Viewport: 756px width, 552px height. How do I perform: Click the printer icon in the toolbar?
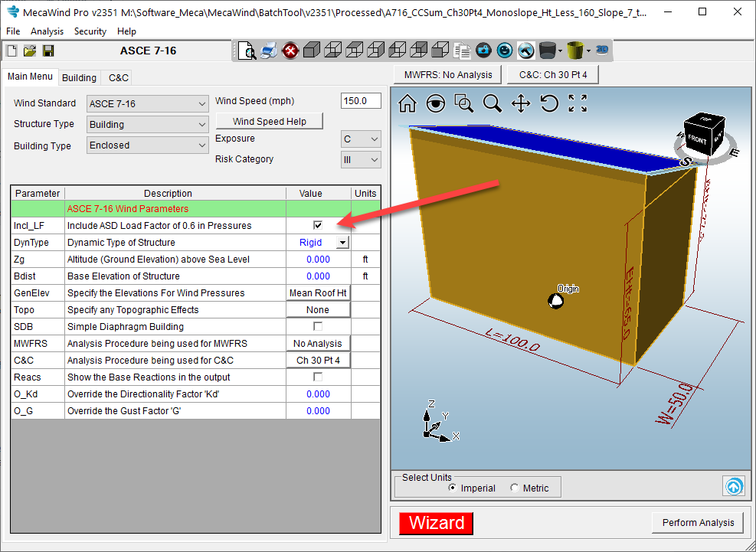point(269,50)
